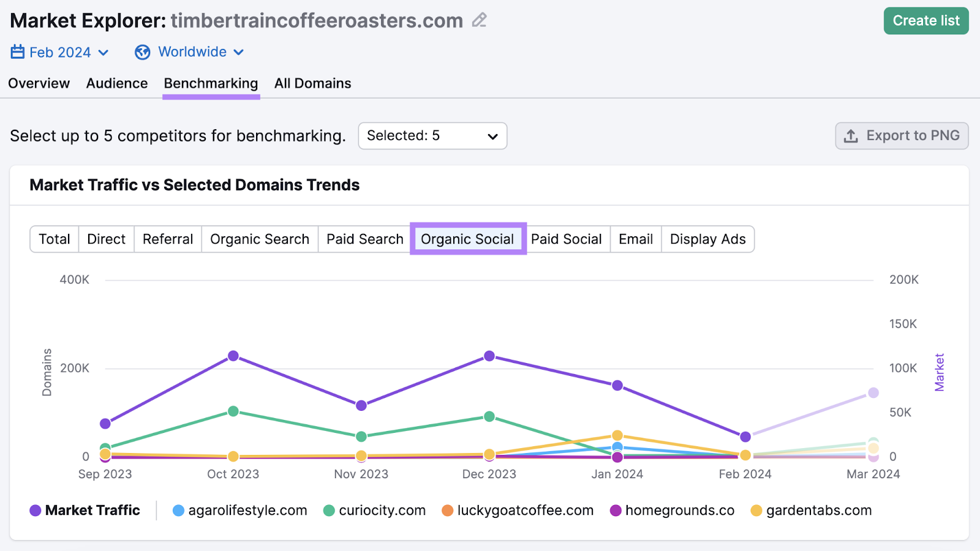
Task: Switch to the Audience tab
Action: click(116, 83)
